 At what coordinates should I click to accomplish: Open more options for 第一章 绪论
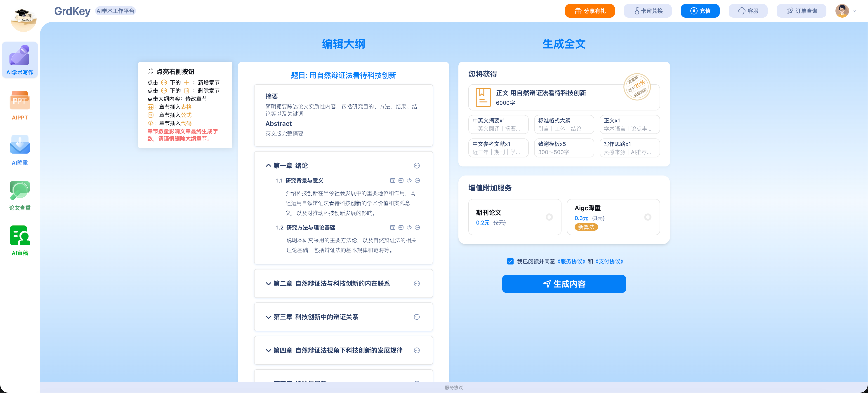(416, 166)
